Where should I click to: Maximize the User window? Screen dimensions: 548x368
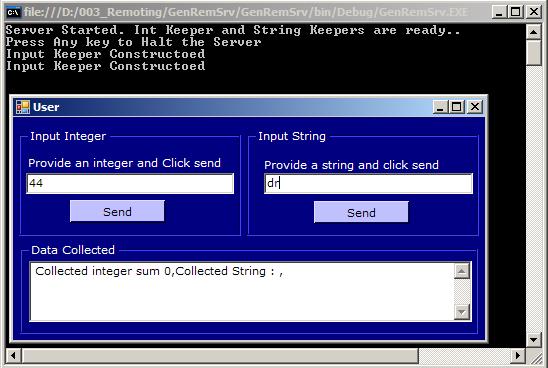point(456,107)
